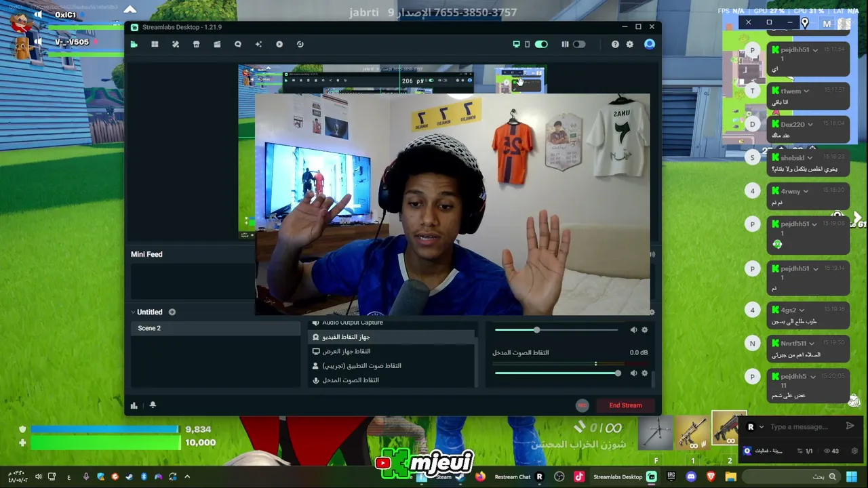Viewport: 868px width, 488px height.
Task: Expand shebskl chat message options
Action: pyautogui.click(x=810, y=158)
